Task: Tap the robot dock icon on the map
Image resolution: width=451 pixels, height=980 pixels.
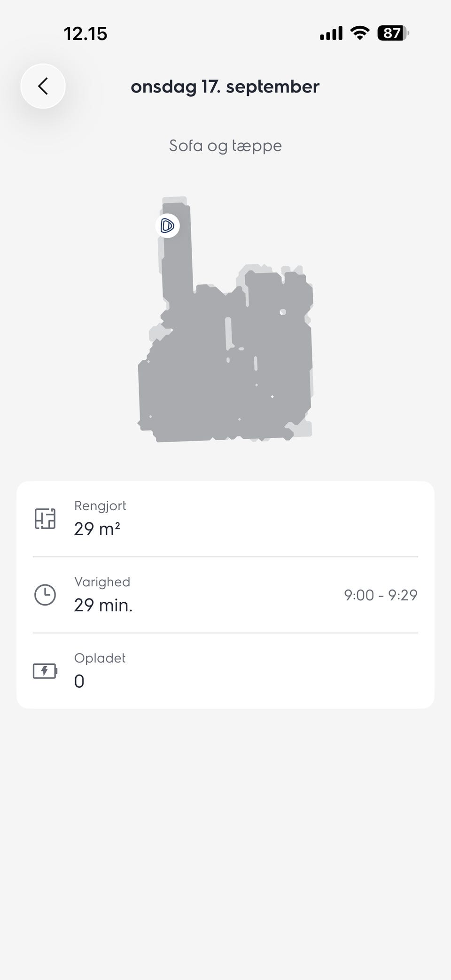Action: (x=168, y=226)
